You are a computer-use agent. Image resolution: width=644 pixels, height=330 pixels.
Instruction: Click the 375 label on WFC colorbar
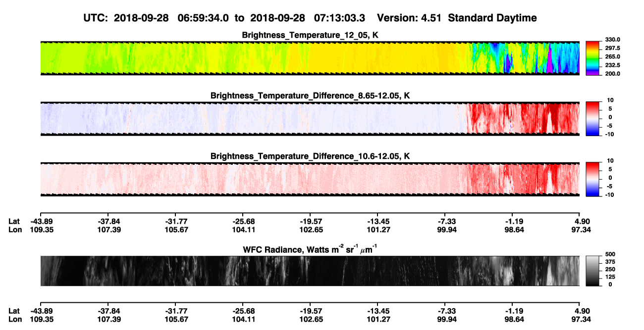click(x=609, y=263)
